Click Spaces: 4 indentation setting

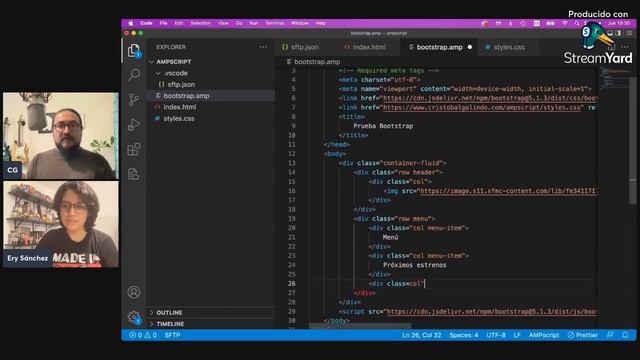point(464,335)
